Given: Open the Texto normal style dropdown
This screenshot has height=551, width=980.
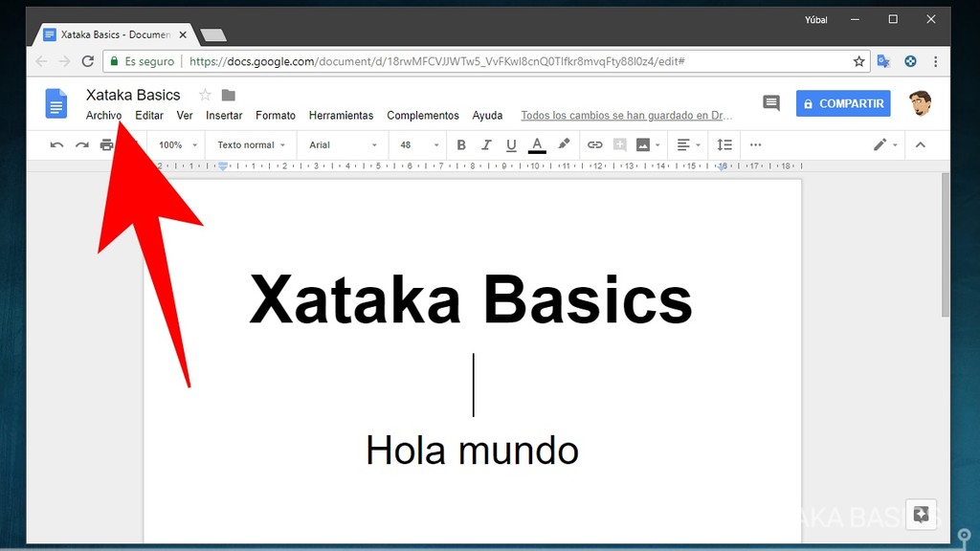Looking at the screenshot, I should (251, 145).
